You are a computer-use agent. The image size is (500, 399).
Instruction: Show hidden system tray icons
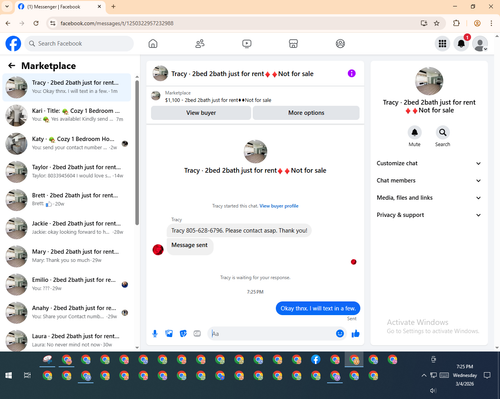(424, 376)
